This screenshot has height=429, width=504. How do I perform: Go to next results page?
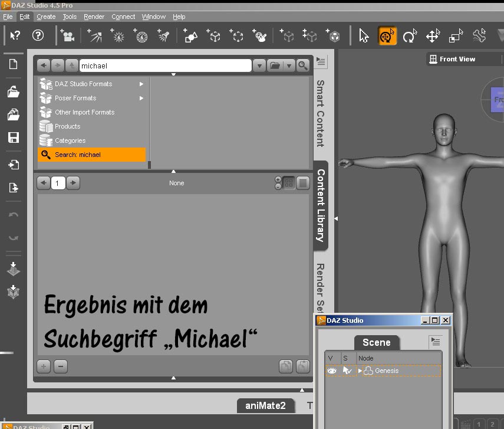[73, 183]
